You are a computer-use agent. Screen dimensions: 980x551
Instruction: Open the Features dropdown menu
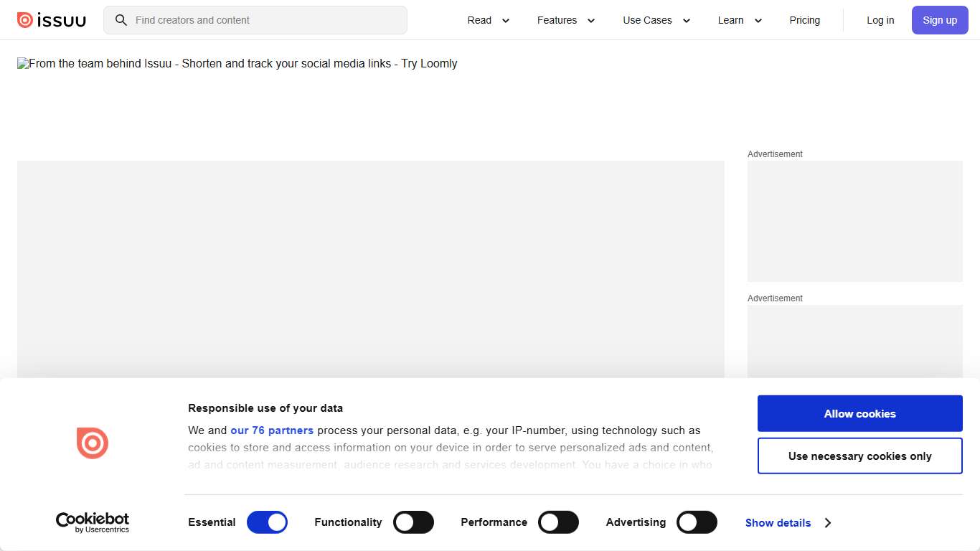(566, 20)
